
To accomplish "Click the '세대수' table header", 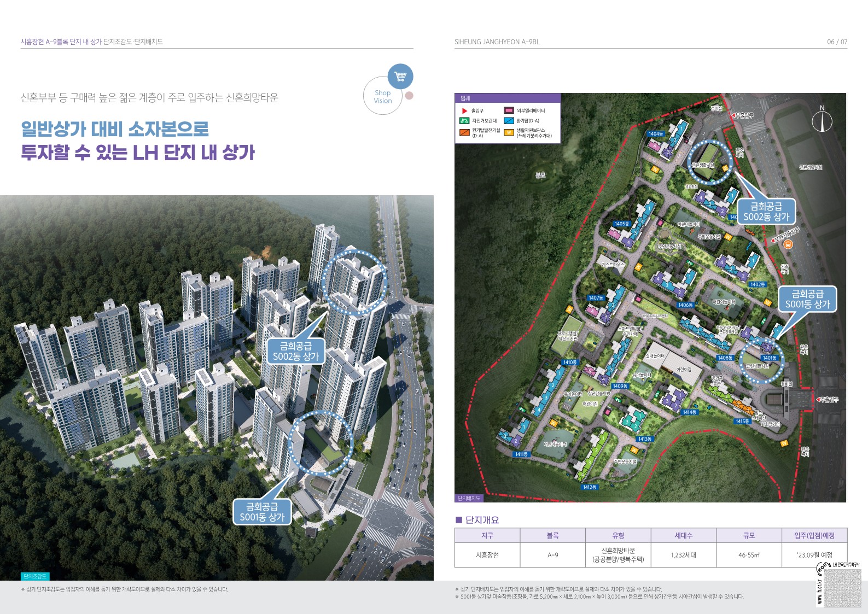I will click(x=684, y=536).
